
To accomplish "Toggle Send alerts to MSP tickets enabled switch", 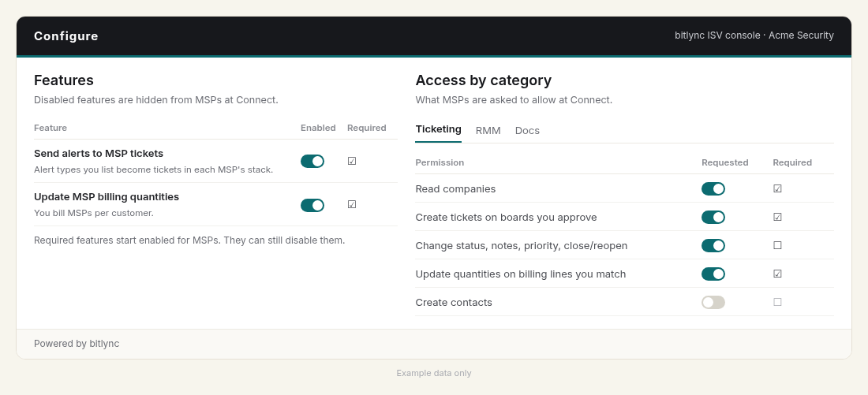I will pos(312,161).
